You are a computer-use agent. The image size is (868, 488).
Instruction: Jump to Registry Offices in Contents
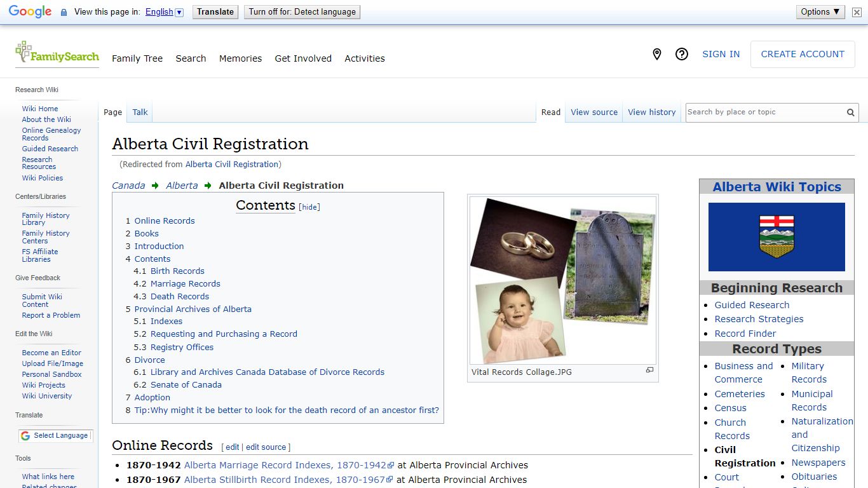[182, 347]
